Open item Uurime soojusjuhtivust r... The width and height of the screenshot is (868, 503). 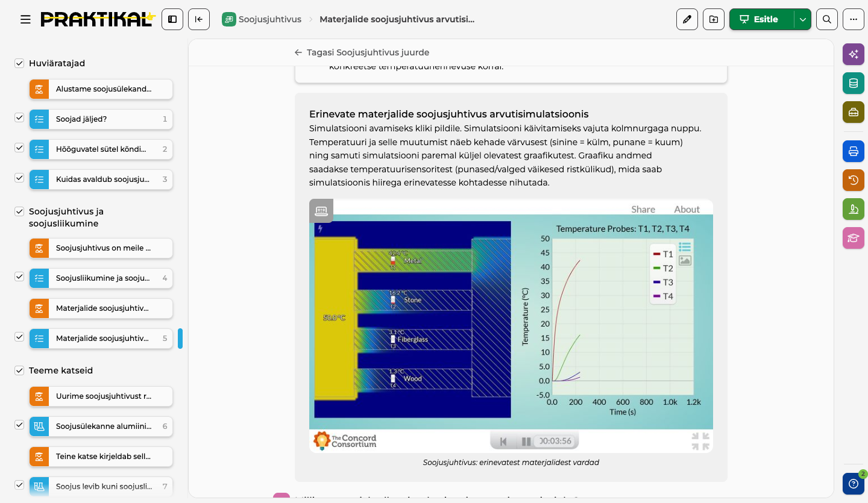(101, 396)
